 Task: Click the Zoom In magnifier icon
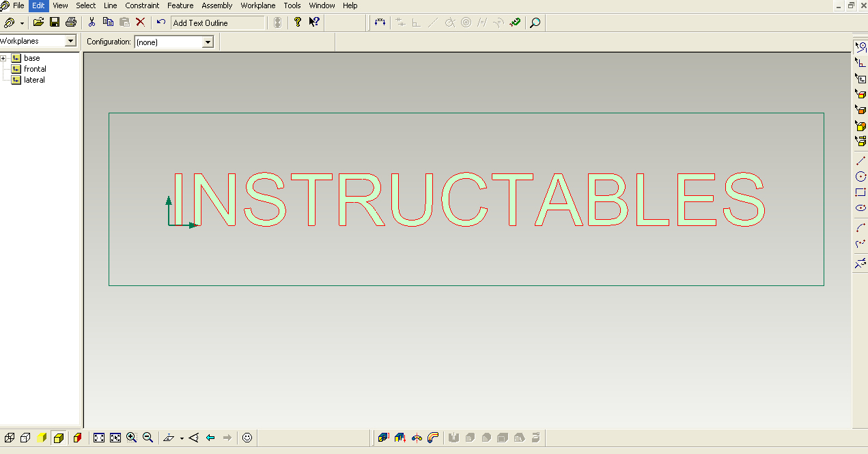point(131,438)
